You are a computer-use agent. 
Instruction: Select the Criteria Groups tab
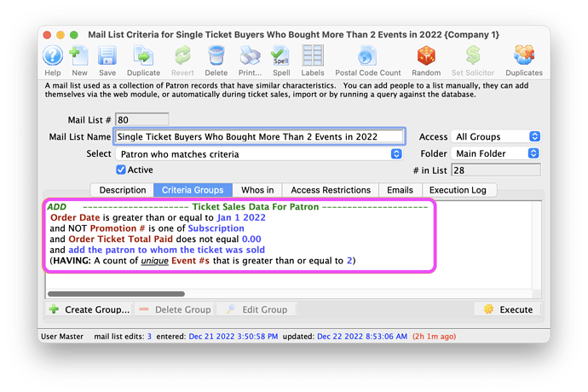click(x=193, y=190)
